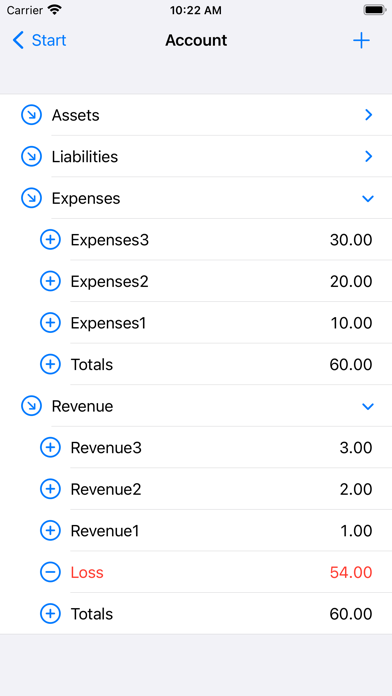The image size is (392, 696).
Task: Tap the 2.00 amount
Action: tap(356, 489)
